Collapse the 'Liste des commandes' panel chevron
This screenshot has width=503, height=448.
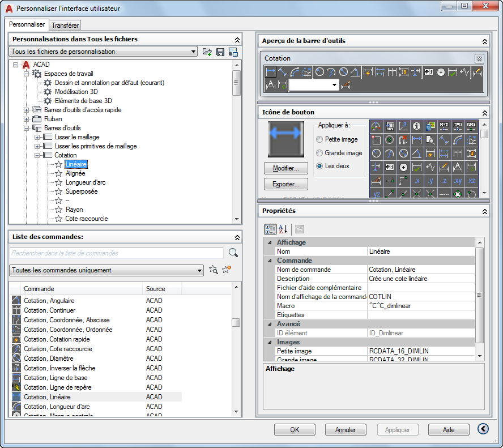[237, 238]
